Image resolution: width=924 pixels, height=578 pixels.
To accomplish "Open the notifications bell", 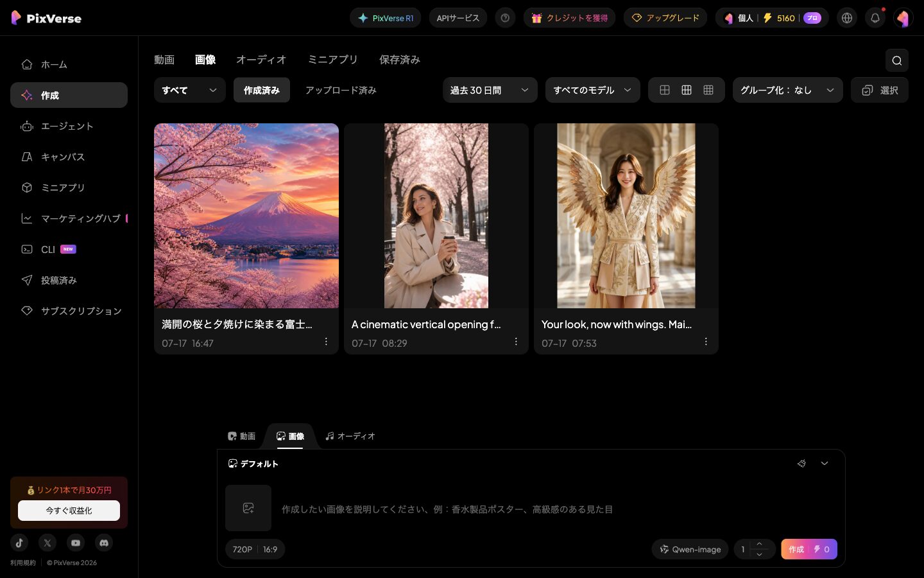I will (x=875, y=18).
